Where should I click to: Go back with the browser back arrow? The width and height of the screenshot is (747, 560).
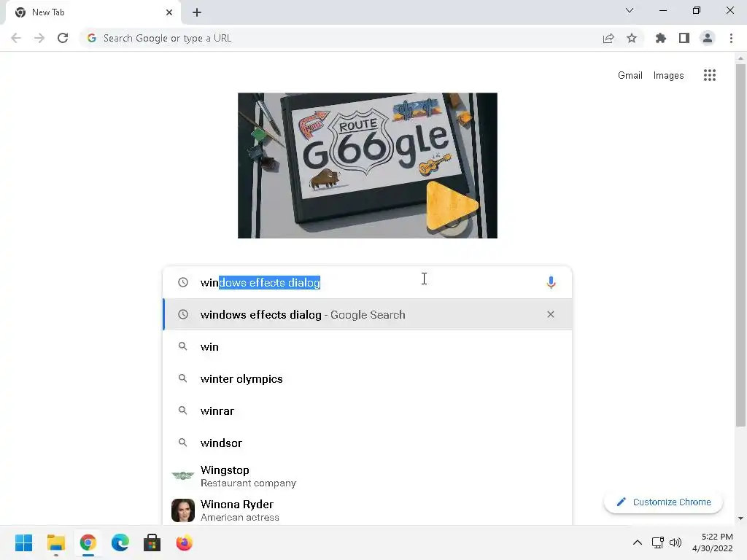tap(16, 38)
